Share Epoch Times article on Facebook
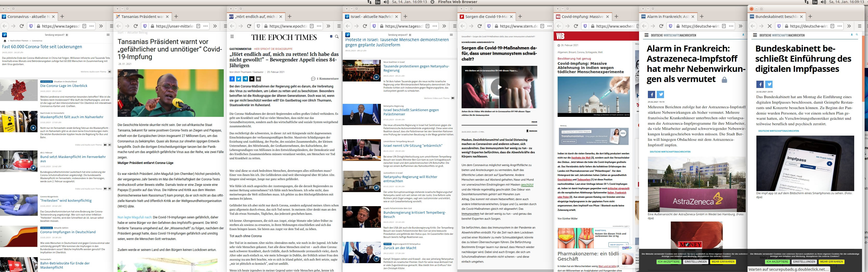The width and height of the screenshot is (868, 272). (232, 79)
